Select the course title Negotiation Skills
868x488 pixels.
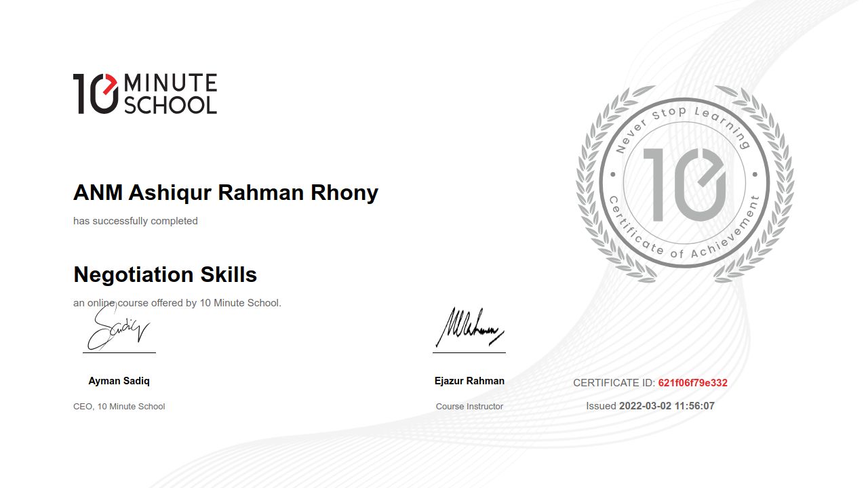[x=165, y=274]
